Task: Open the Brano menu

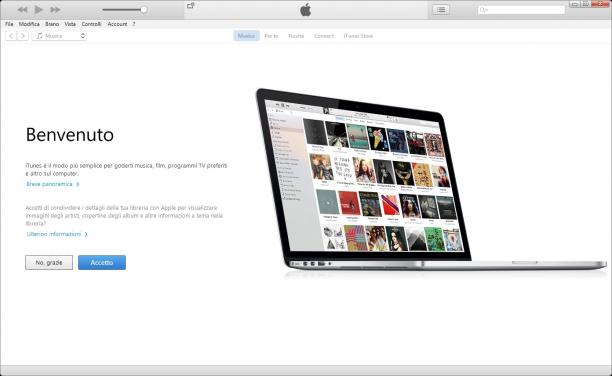Action: point(52,24)
